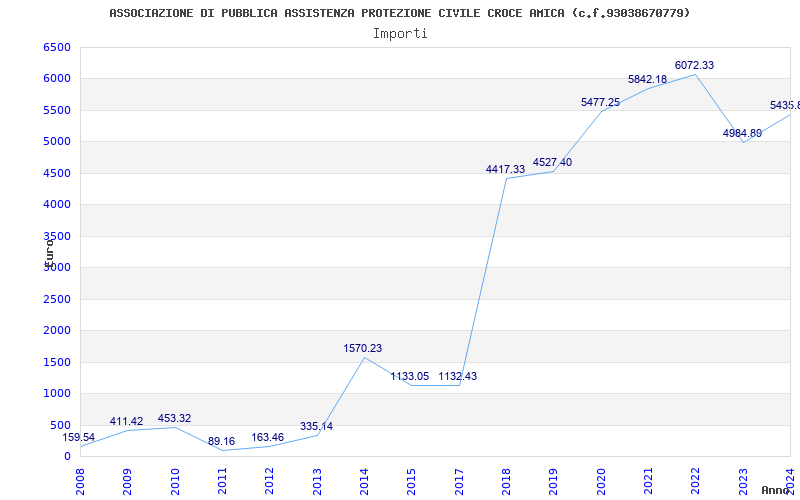The height and width of the screenshot is (500, 800).
Task: Click the 2000 y-axis tick label
Action: click(x=57, y=330)
